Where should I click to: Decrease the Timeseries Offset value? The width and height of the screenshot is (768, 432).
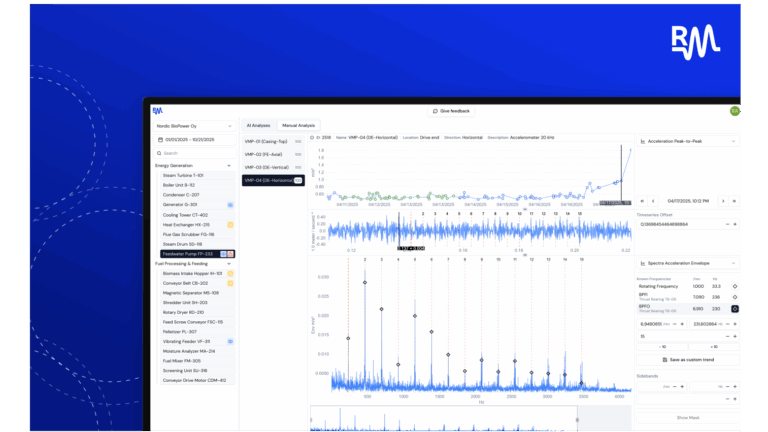point(727,224)
